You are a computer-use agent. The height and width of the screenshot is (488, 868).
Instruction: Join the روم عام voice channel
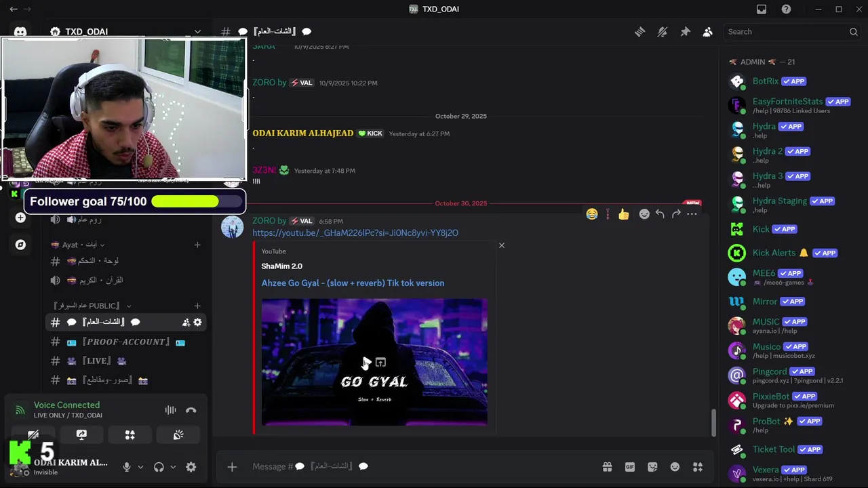125,220
